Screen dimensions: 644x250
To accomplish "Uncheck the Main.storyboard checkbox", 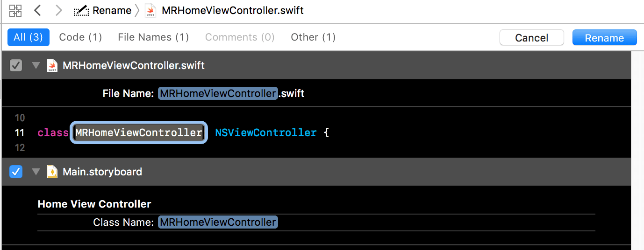I will tap(16, 172).
